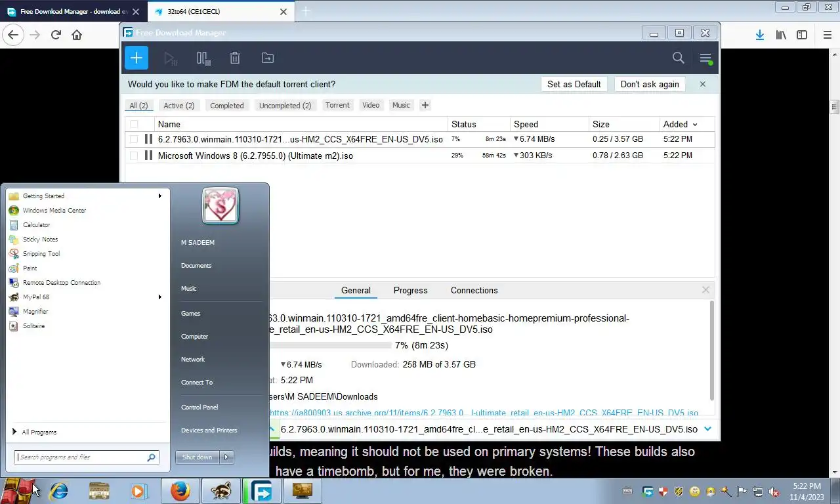Click the Shut down button

pos(198,457)
